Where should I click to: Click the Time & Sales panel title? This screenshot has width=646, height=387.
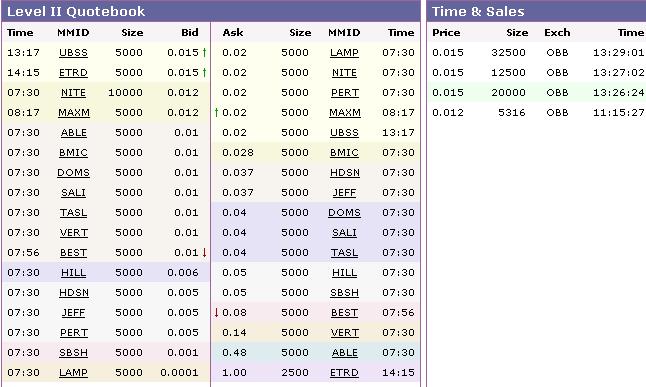coord(478,11)
